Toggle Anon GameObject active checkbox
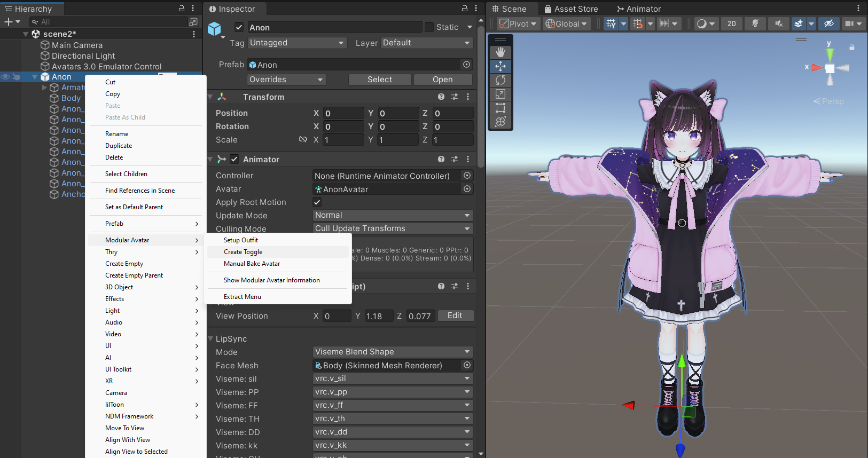This screenshot has width=868, height=458. 239,27
